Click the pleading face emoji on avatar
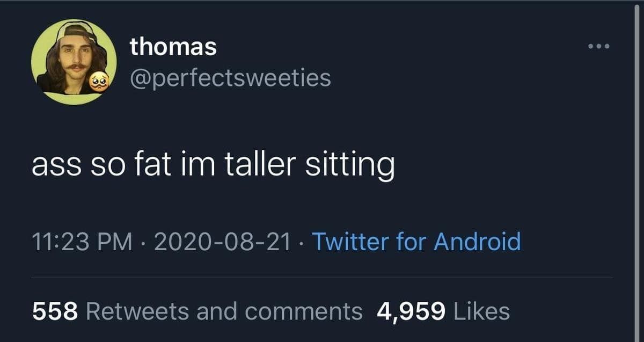Screen dimensions: 644x342 click(99, 83)
